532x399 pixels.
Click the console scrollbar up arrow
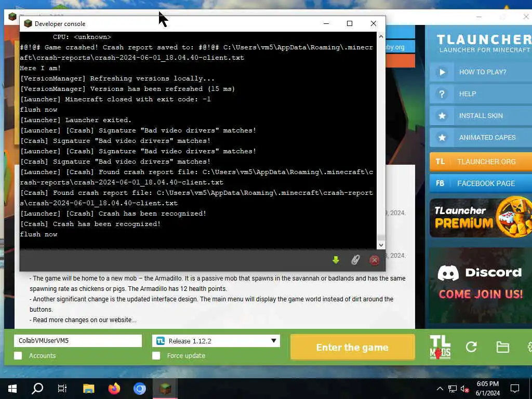click(381, 36)
